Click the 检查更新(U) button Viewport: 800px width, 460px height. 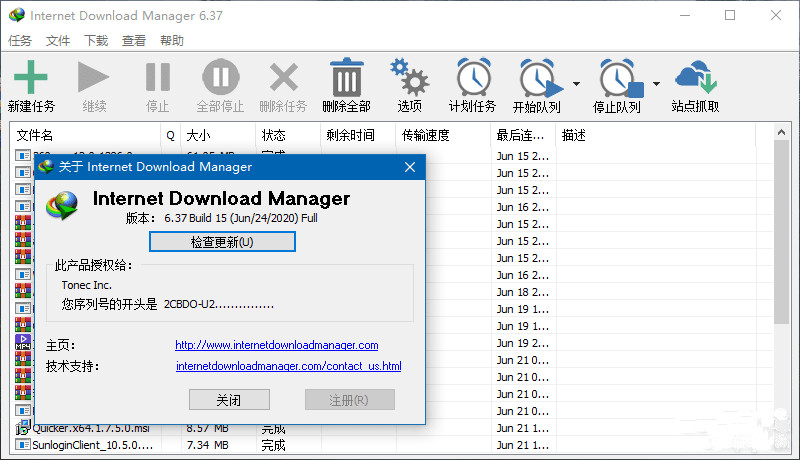(x=222, y=242)
